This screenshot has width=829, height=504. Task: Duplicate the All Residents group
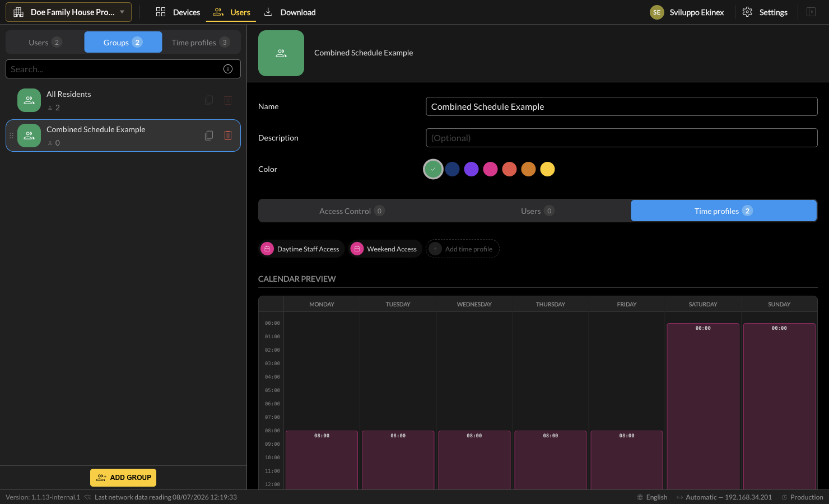click(209, 100)
